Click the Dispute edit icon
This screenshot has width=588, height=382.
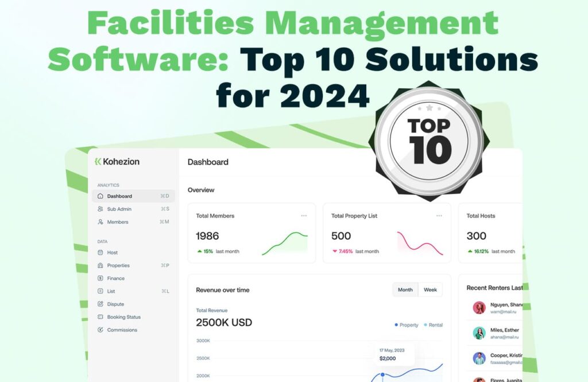100,304
